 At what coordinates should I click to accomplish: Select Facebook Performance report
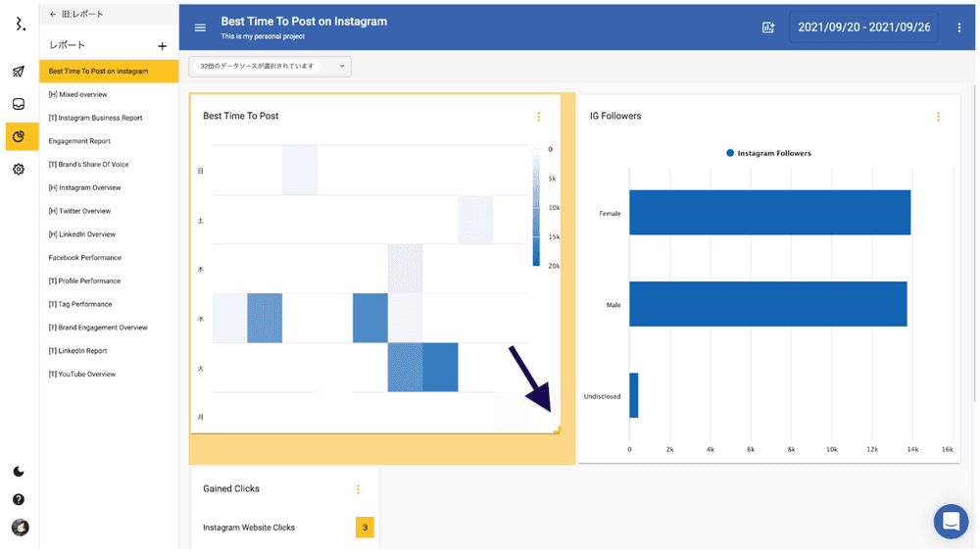(85, 258)
